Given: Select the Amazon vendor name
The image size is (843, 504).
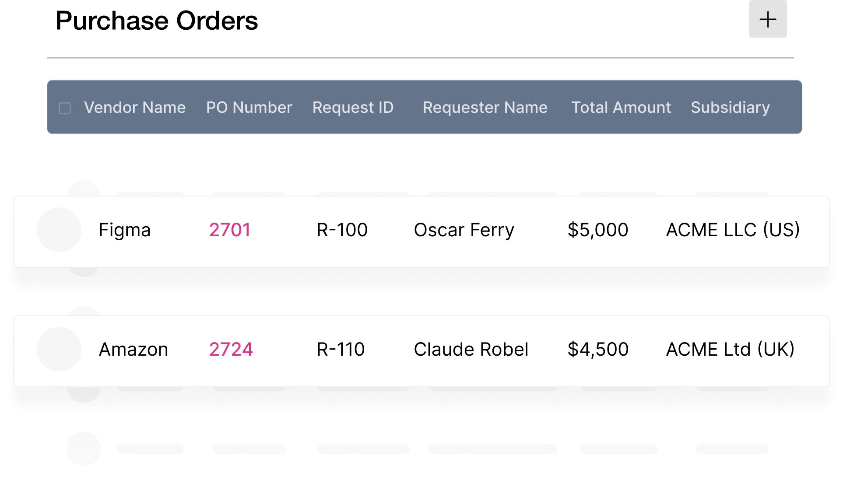Looking at the screenshot, I should coord(133,350).
